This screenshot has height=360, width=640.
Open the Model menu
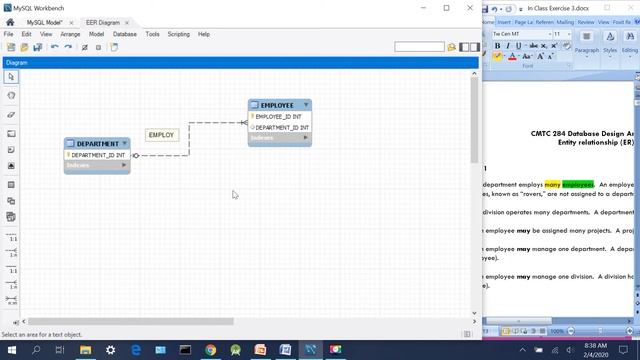coord(96,34)
